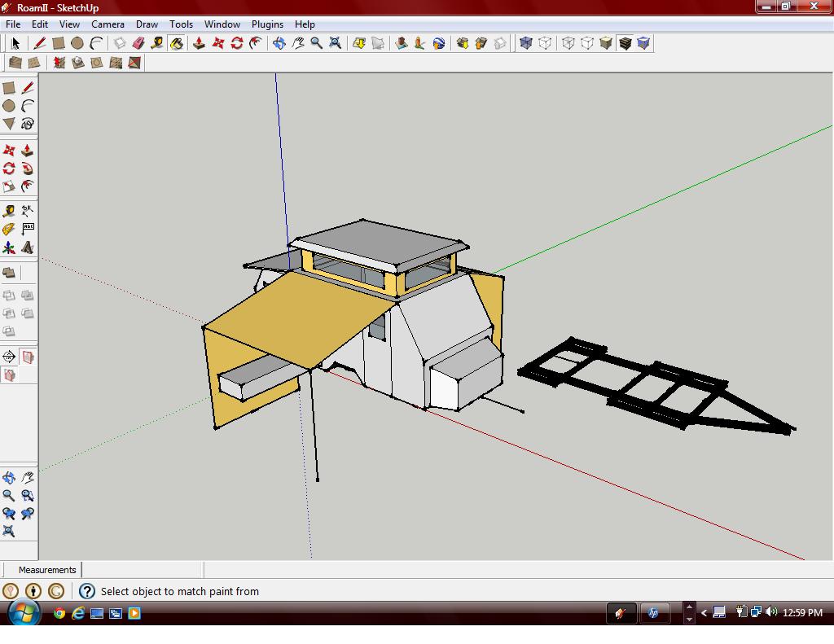
Task: Open the Camera menu
Action: 108,24
